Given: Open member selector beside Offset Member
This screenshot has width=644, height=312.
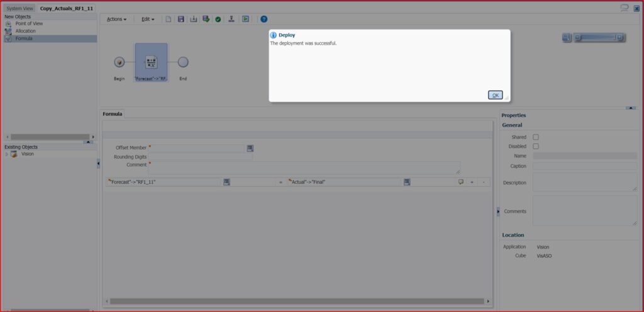Looking at the screenshot, I should click(250, 148).
